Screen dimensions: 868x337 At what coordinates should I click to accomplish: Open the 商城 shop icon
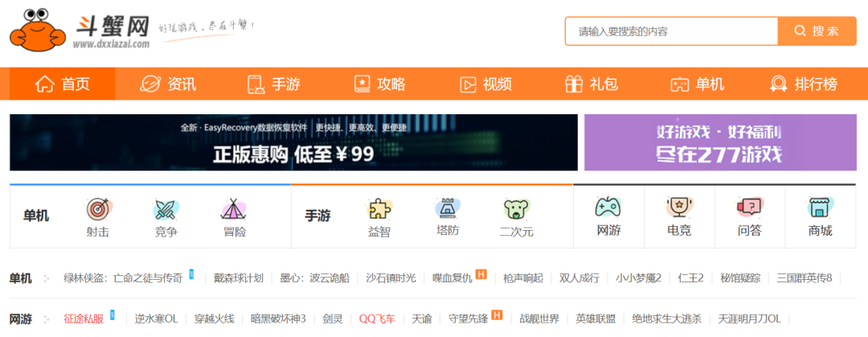pyautogui.click(x=821, y=208)
